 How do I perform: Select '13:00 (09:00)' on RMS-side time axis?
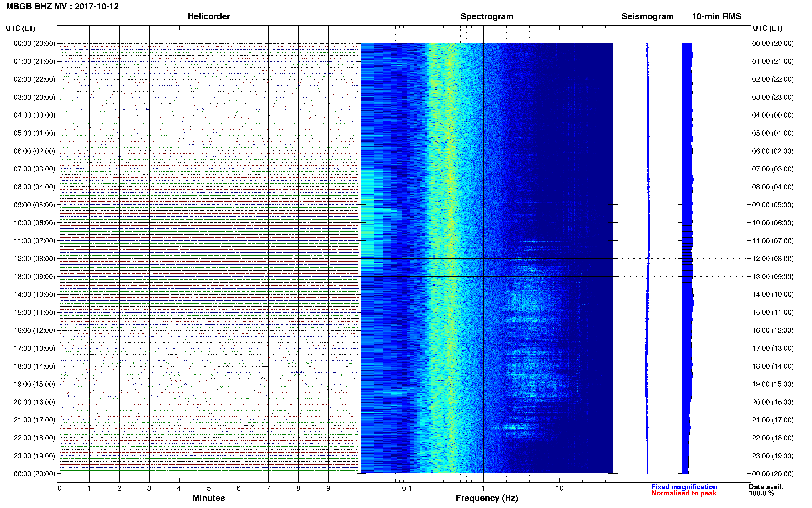point(773,277)
